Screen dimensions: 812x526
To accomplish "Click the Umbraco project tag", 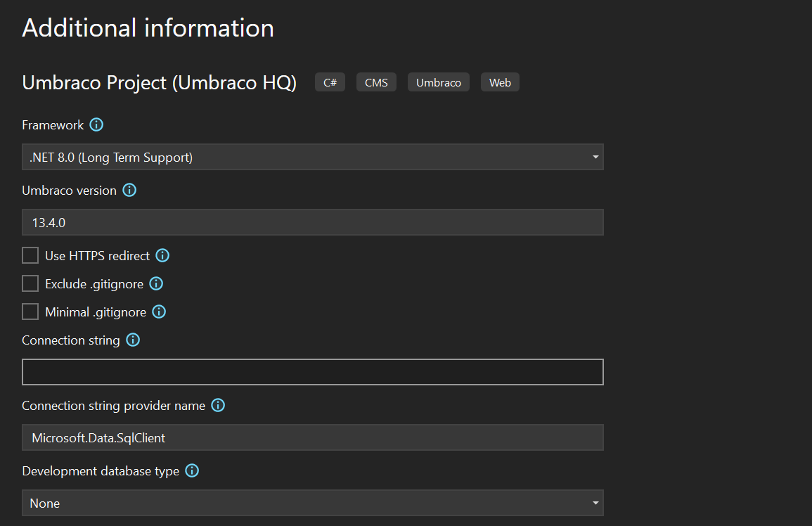I will pyautogui.click(x=438, y=82).
